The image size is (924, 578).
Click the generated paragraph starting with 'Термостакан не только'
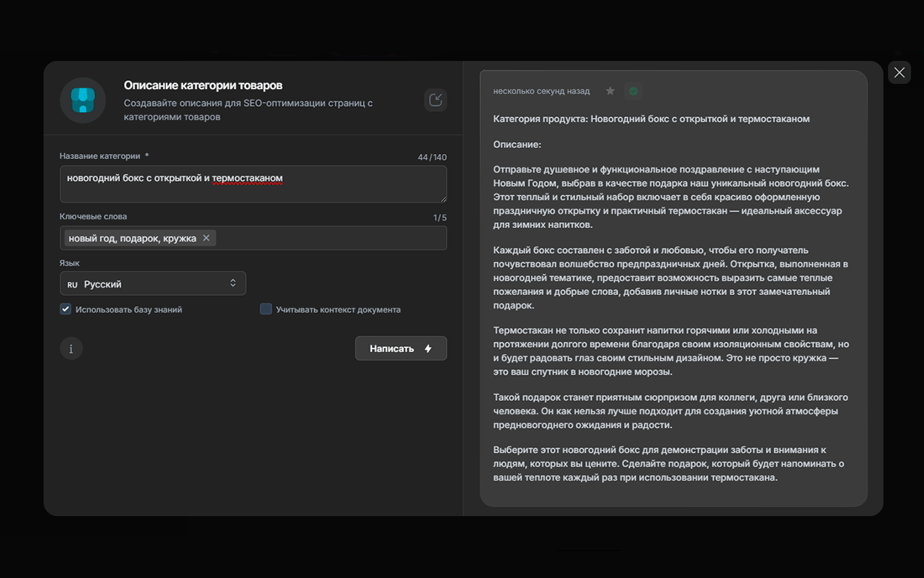click(x=671, y=351)
